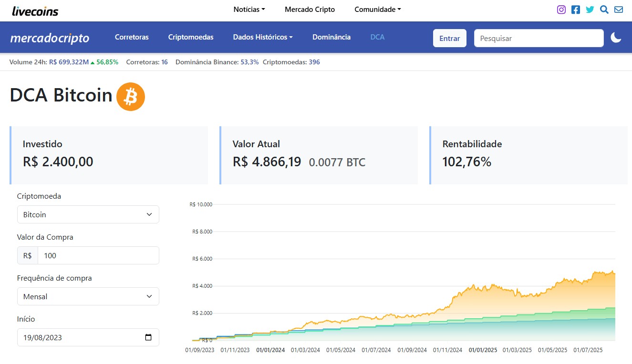
Task: Go to the Corretoras page
Action: pyautogui.click(x=132, y=37)
